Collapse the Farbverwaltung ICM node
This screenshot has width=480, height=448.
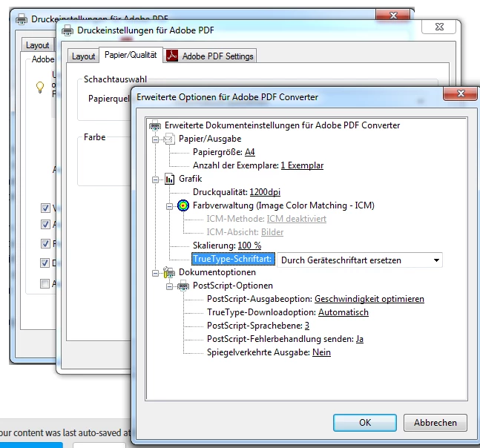(169, 206)
